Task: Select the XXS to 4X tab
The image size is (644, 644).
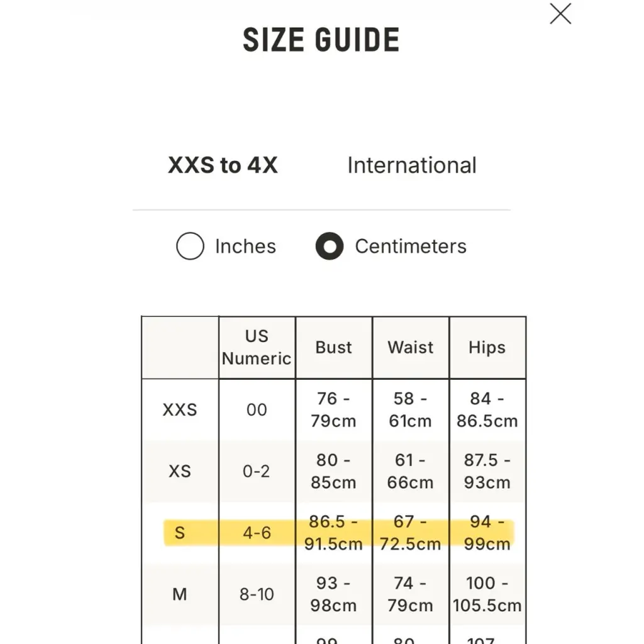Action: [x=223, y=165]
